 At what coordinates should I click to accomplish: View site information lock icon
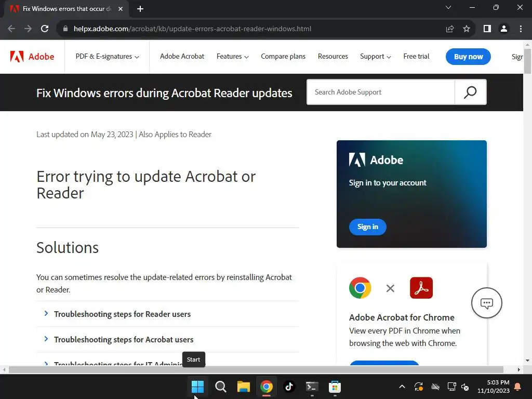pos(65,29)
